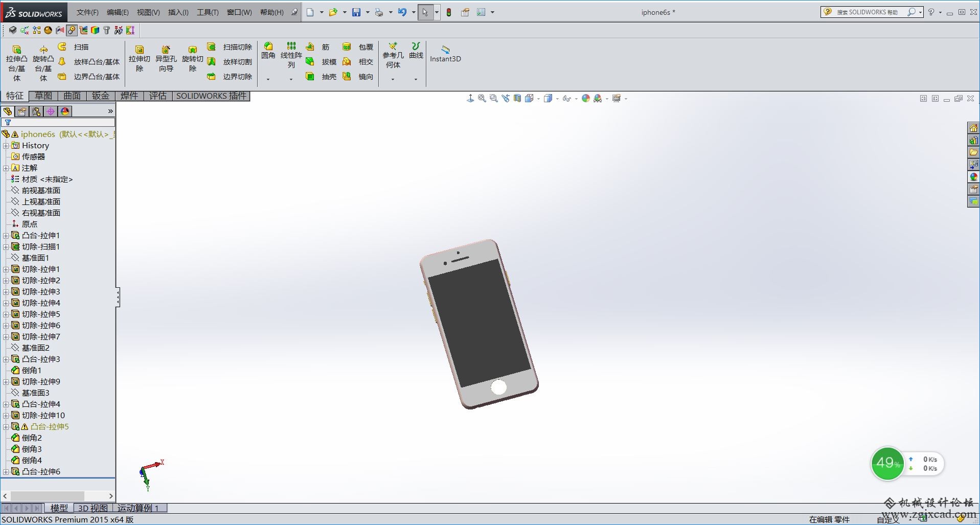Open the Save button dropdown arrow

[368, 12]
